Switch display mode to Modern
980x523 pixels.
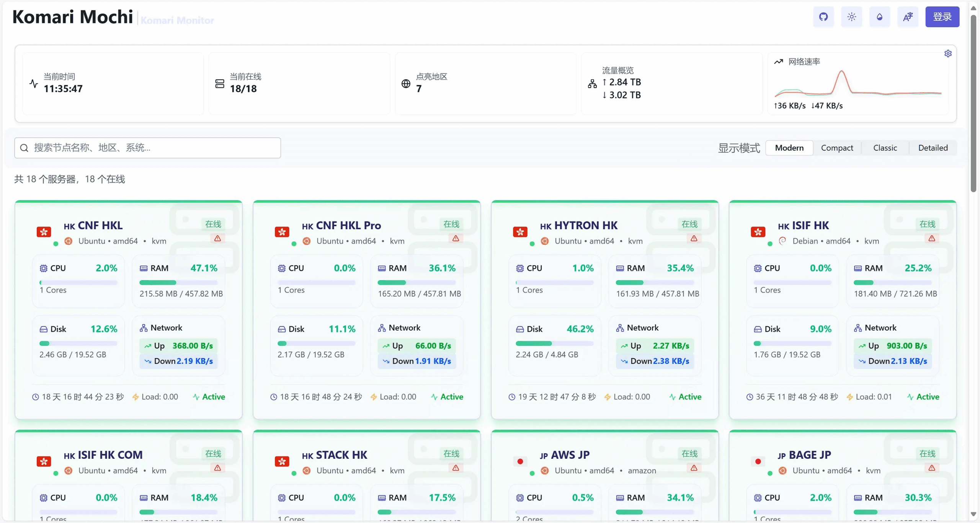point(789,148)
